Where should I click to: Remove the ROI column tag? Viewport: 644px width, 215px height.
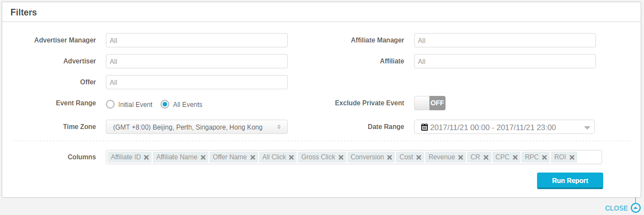click(572, 158)
